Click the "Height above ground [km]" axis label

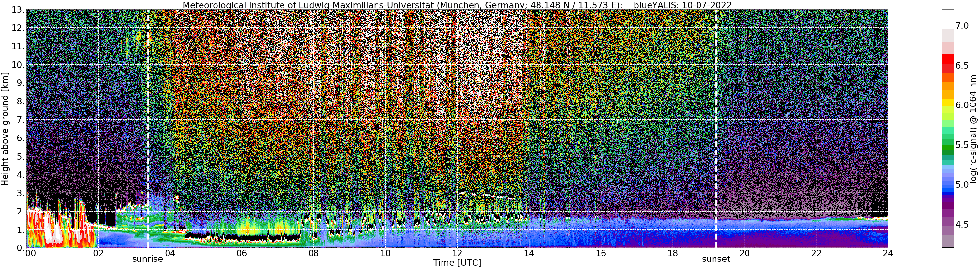click(x=5, y=129)
